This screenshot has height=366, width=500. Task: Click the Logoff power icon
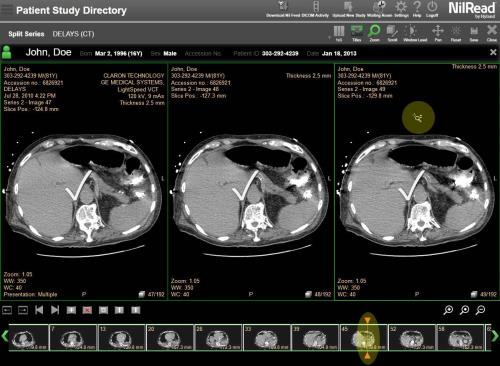click(x=432, y=9)
